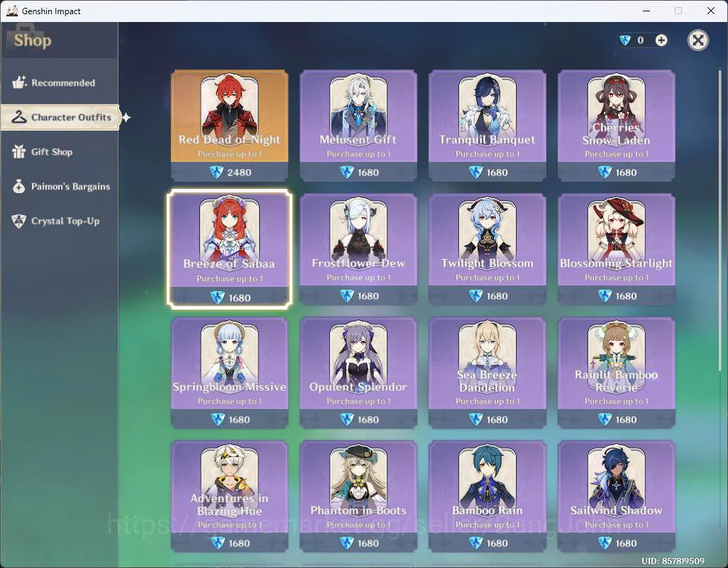The width and height of the screenshot is (728, 568).
Task: Choose the Tranquil Banquet outfit
Action: pyautogui.click(x=487, y=125)
